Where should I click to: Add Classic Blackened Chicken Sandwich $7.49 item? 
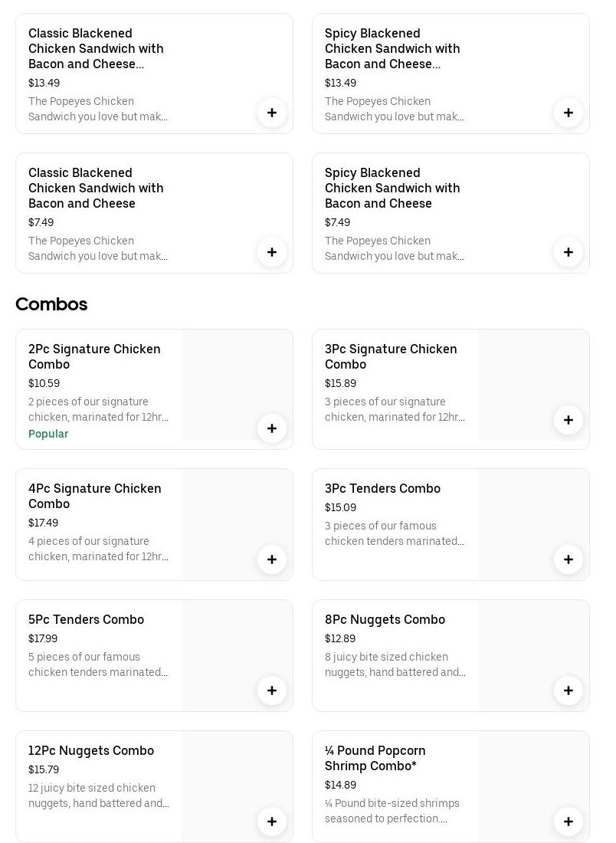[x=272, y=252]
